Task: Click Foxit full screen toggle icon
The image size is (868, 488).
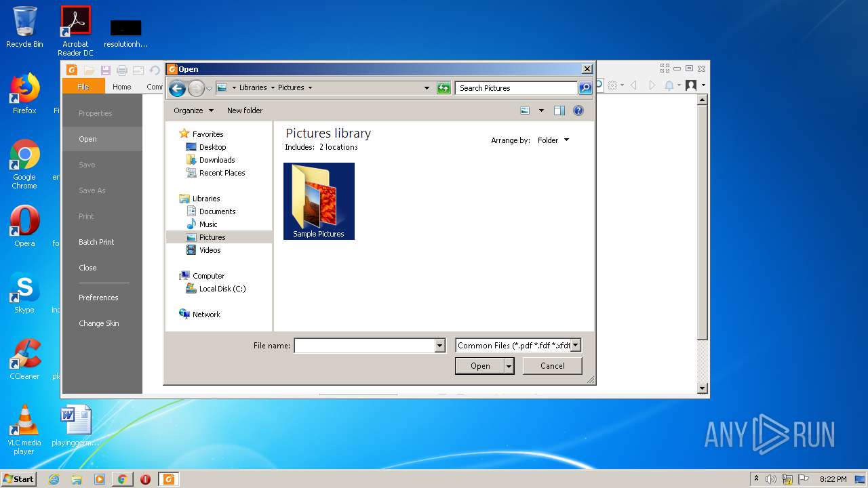Action: [x=665, y=68]
